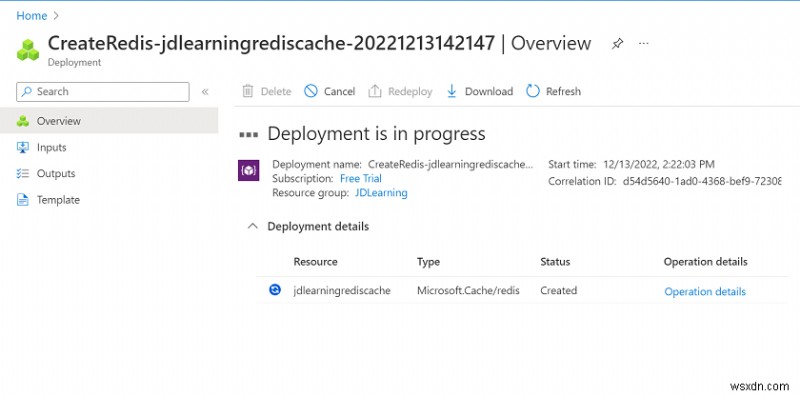
Task: Click the Created status cell
Action: pos(559,291)
